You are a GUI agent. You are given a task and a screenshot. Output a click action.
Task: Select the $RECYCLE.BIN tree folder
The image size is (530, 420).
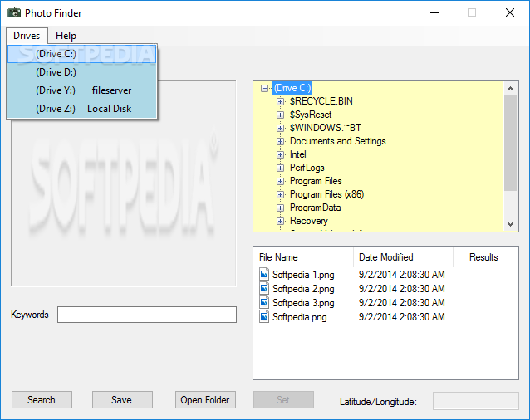[321, 101]
